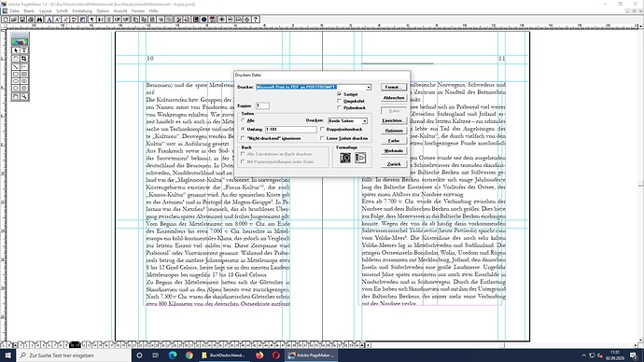This screenshot has width=644, height=362.
Task: Enable the Probedruck checkbox
Action: coord(339,107)
